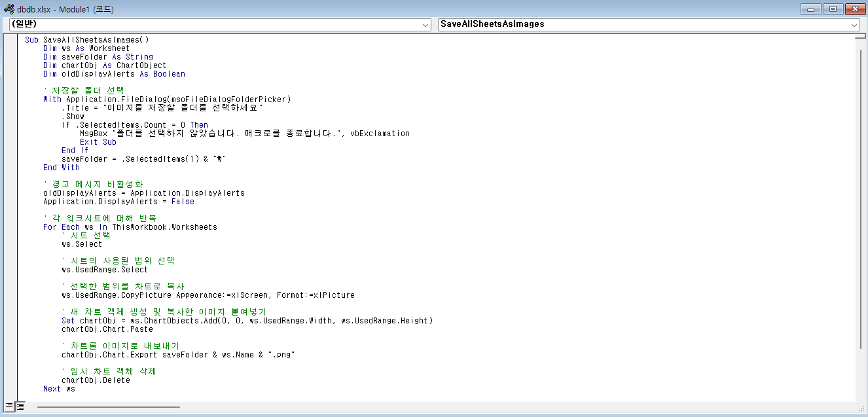Click the 'chartObj.Chart.Paste' line
This screenshot has height=417, width=868.
pos(107,329)
